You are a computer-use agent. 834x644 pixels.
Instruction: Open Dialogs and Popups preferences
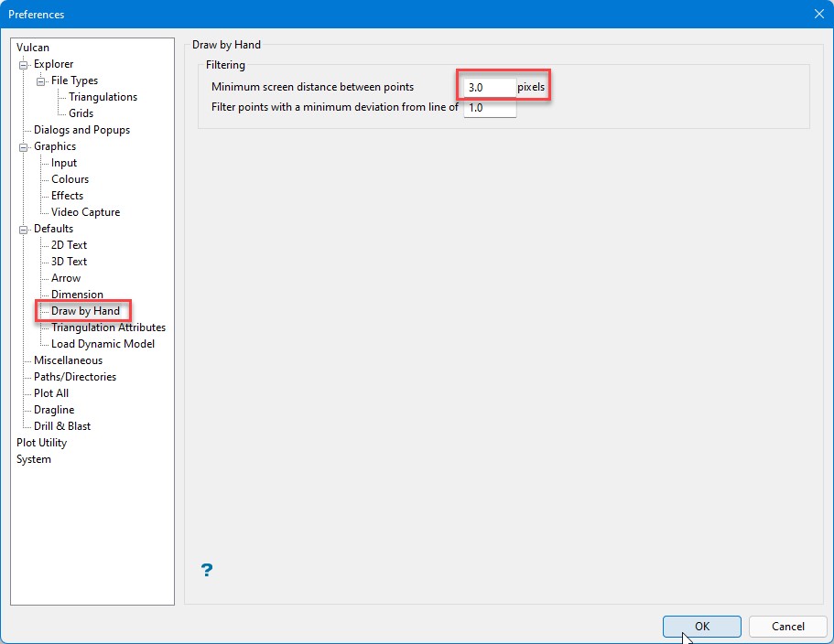[81, 130]
